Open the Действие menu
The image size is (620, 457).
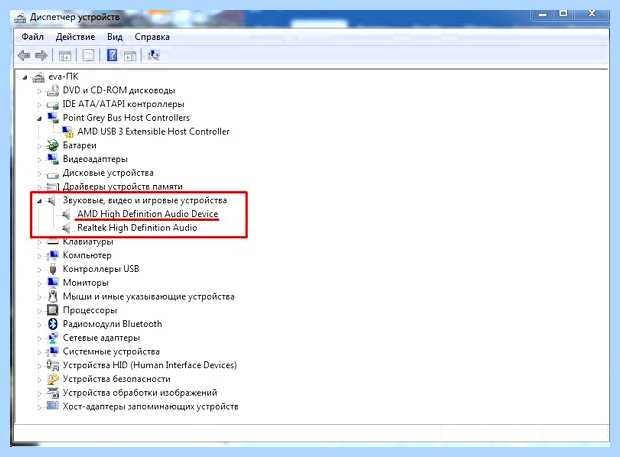(x=75, y=37)
